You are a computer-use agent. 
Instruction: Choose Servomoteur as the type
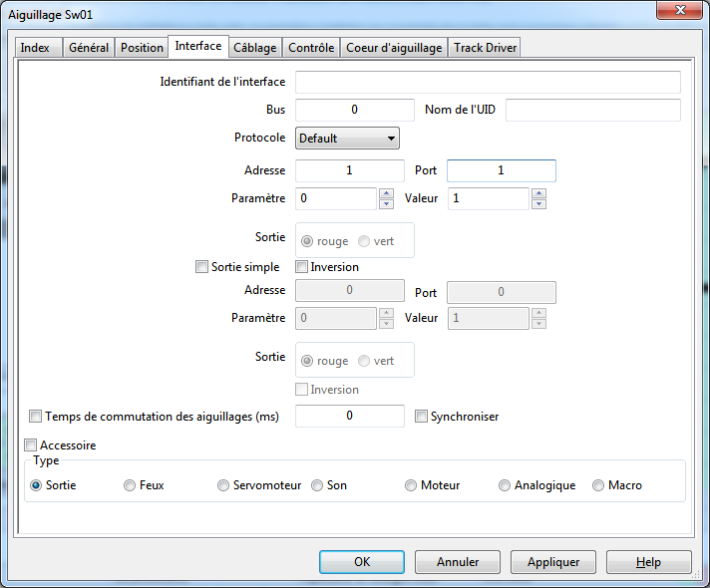(x=223, y=485)
